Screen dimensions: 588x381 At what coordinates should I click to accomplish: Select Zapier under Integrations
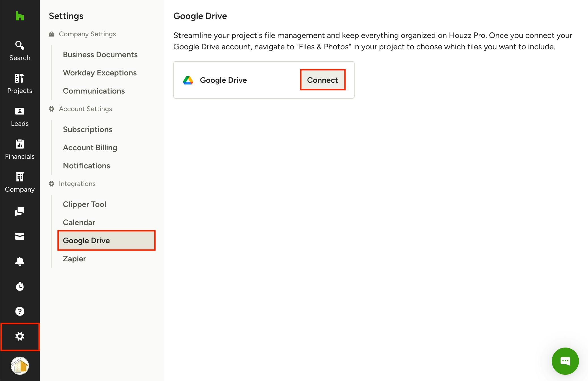click(74, 259)
